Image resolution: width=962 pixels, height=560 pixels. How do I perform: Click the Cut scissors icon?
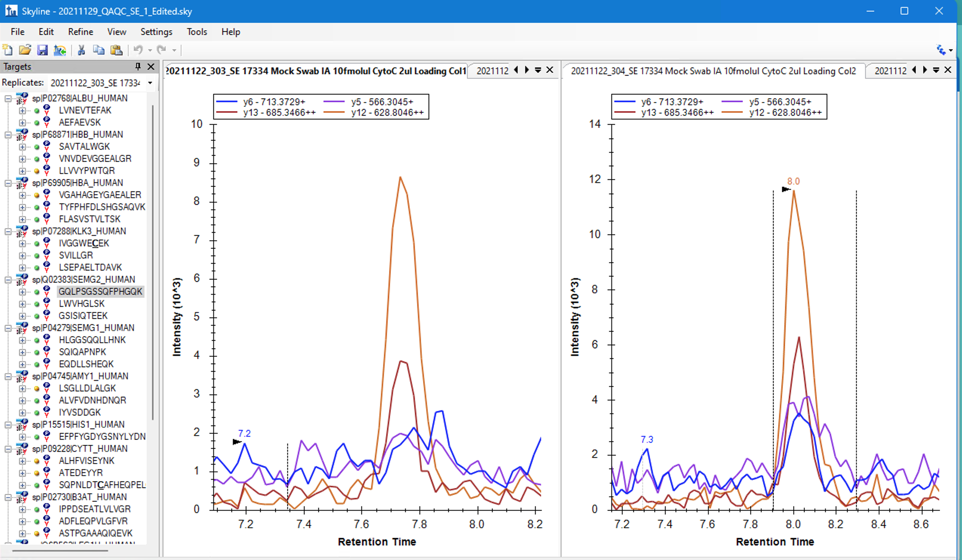click(81, 50)
